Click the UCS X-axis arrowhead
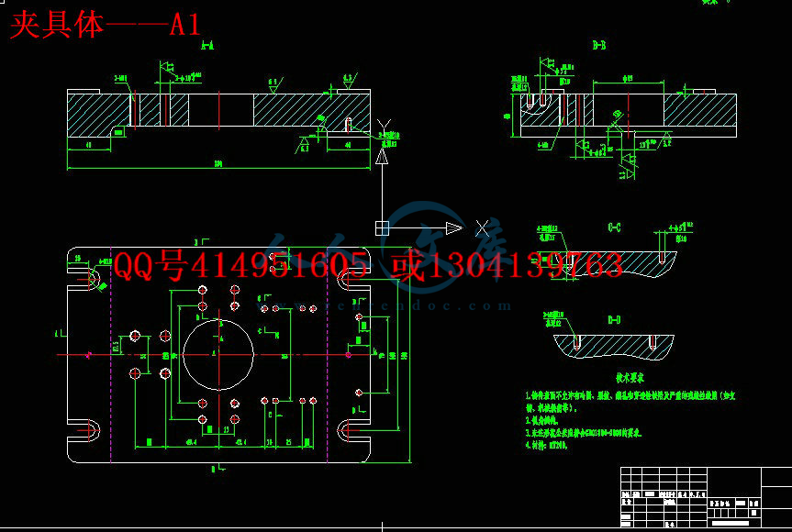 pyautogui.click(x=453, y=227)
